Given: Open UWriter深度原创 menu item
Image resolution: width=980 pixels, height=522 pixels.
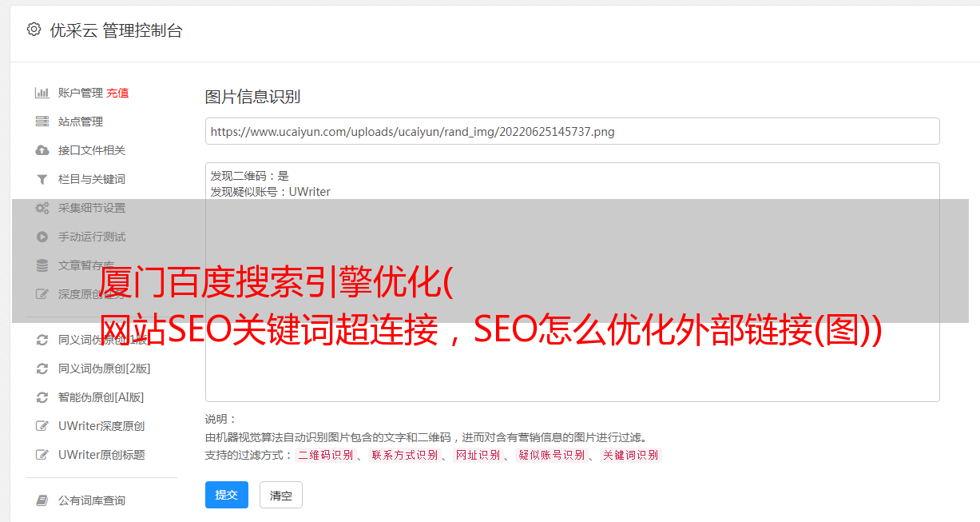Looking at the screenshot, I should click(101, 426).
